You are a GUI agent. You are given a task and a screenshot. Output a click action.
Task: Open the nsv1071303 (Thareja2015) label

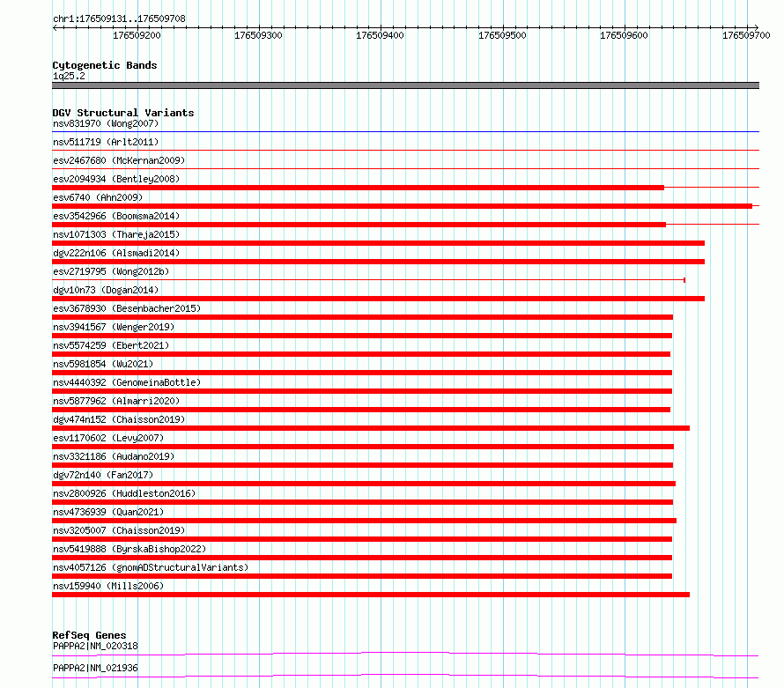(116, 234)
